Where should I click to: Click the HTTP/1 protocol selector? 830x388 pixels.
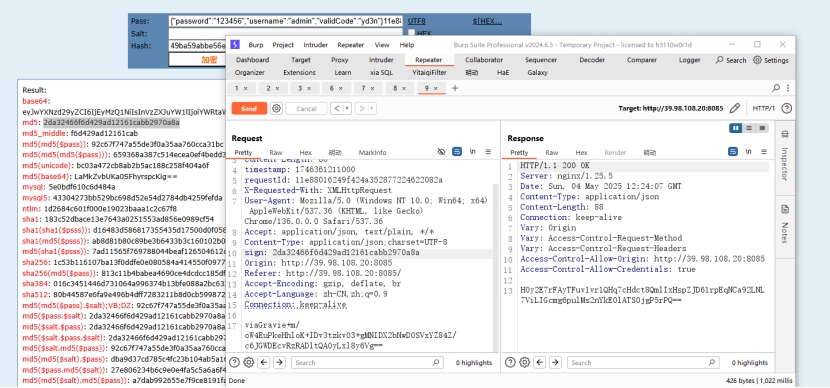(763, 109)
